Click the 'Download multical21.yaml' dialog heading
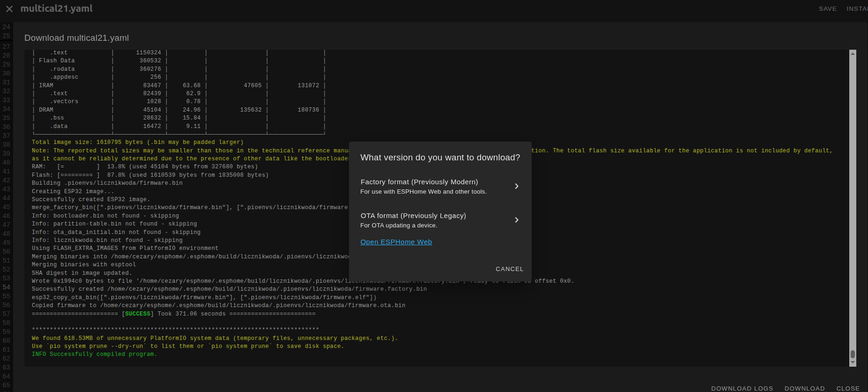This screenshot has height=392, width=868. click(x=76, y=38)
